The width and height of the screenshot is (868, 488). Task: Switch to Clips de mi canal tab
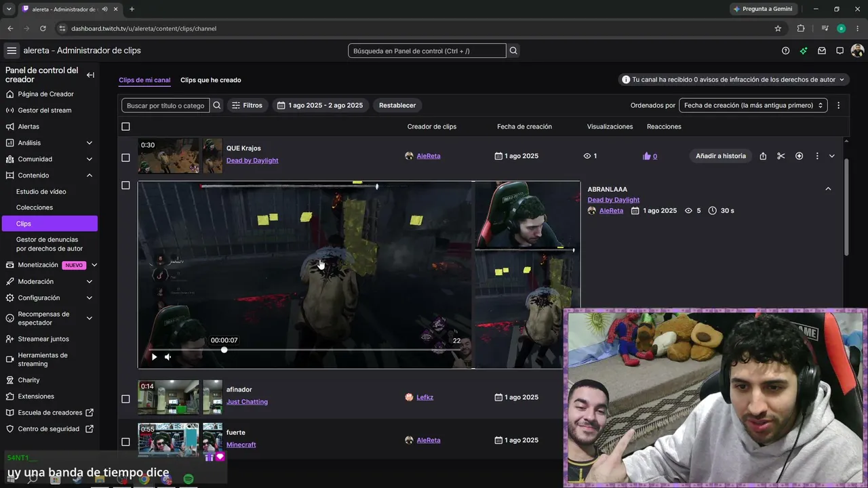click(x=144, y=80)
